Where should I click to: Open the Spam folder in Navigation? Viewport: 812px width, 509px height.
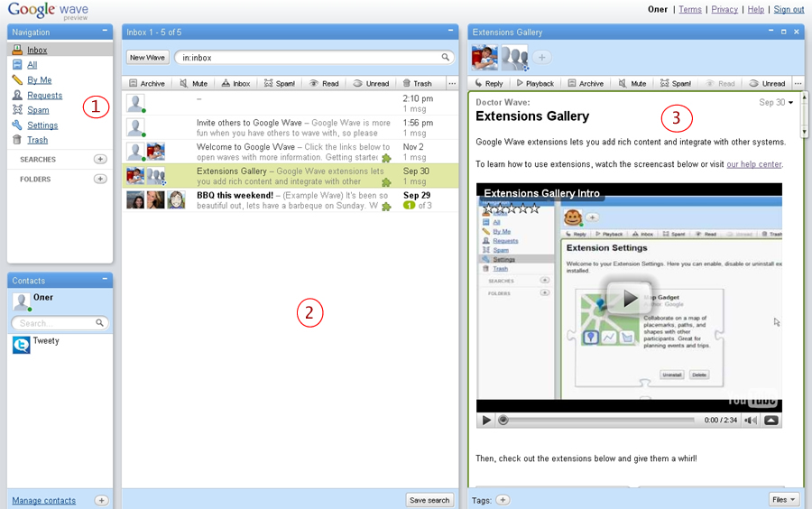point(38,110)
